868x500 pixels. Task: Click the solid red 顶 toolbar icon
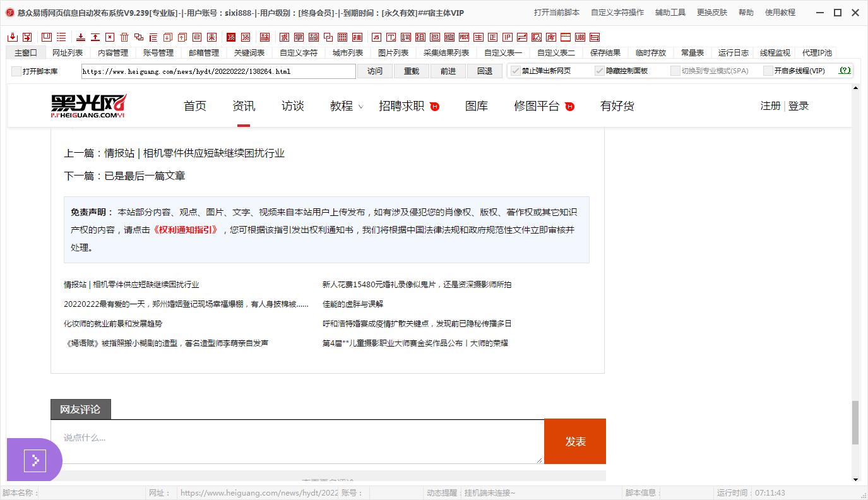tap(231, 37)
